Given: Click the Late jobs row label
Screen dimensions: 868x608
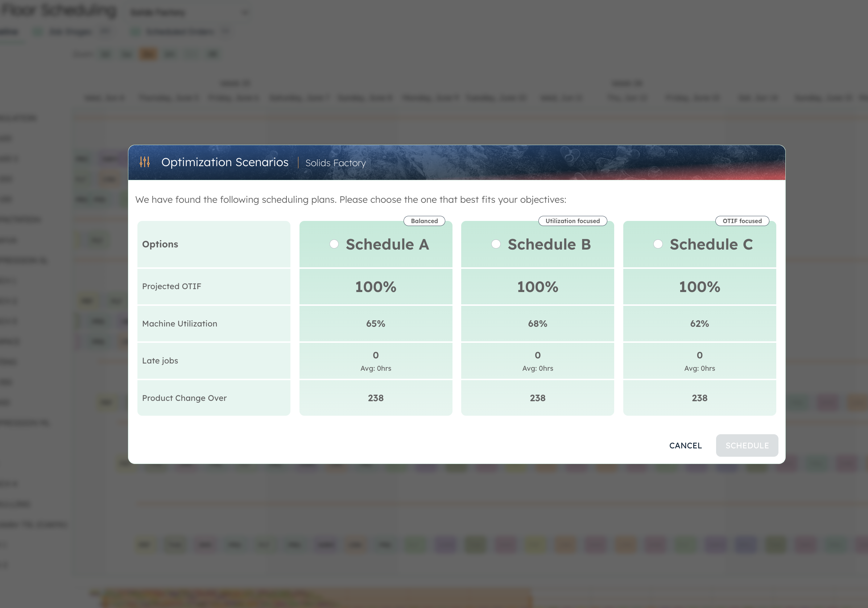Looking at the screenshot, I should (x=160, y=361).
